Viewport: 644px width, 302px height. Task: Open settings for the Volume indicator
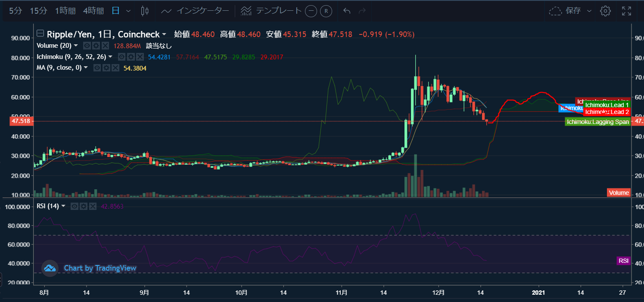[96, 46]
